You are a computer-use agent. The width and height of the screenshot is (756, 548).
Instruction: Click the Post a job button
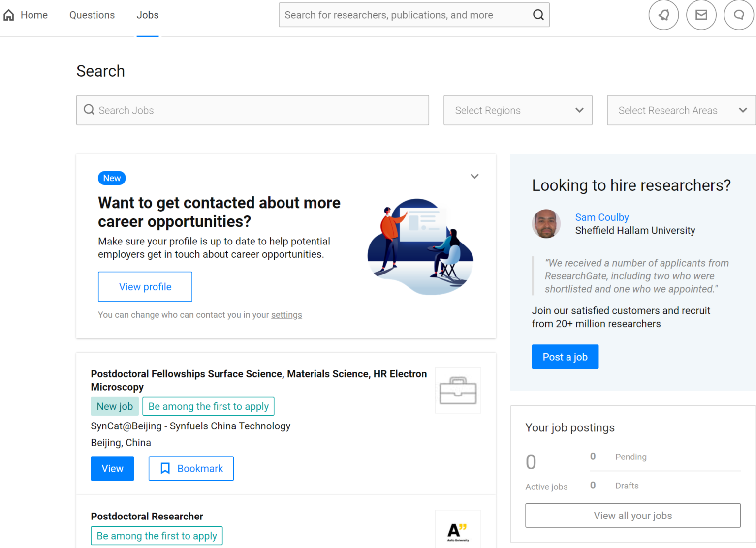(x=565, y=357)
